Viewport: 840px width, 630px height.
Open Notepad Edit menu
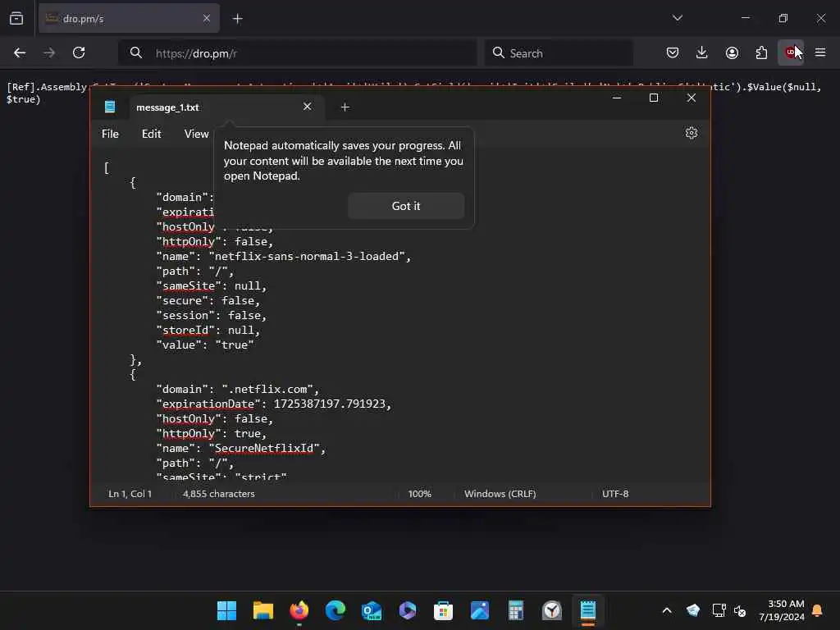151,134
